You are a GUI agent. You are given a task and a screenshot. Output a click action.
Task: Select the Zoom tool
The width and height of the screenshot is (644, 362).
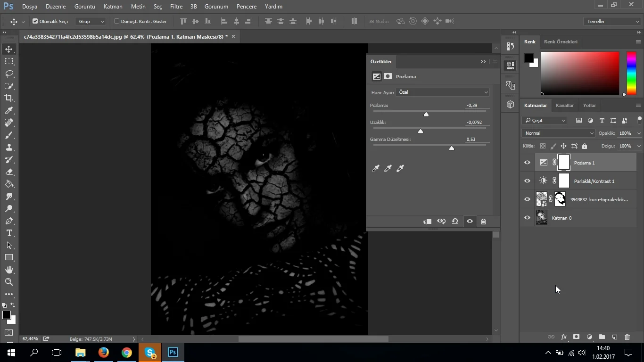pyautogui.click(x=9, y=282)
